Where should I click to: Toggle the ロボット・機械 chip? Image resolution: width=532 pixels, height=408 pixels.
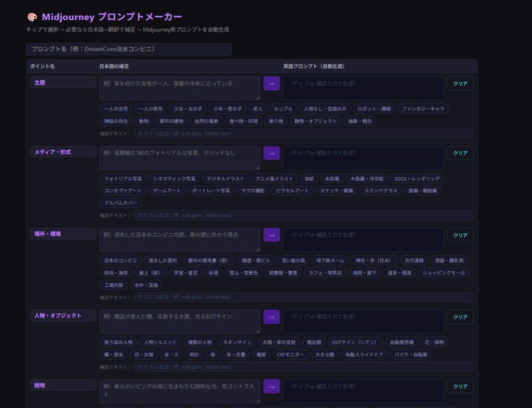tap(374, 109)
